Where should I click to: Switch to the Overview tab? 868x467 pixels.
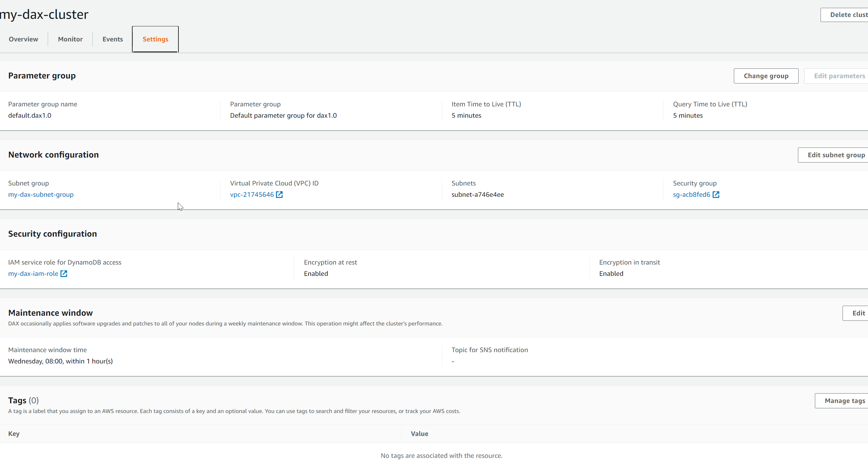pyautogui.click(x=23, y=39)
